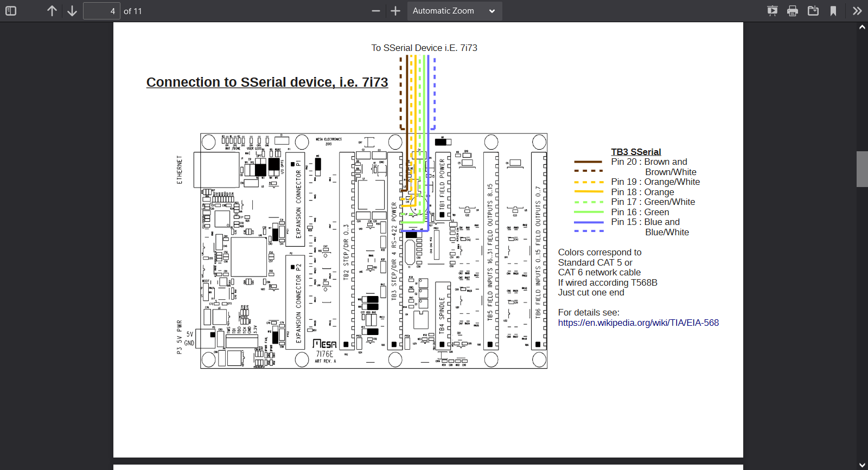Click 'EXPANSION CONNECTOR P1' label on board

(298, 199)
